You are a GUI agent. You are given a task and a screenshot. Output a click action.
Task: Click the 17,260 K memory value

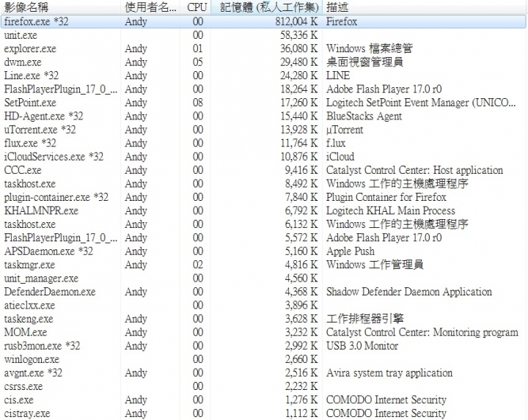tap(299, 103)
